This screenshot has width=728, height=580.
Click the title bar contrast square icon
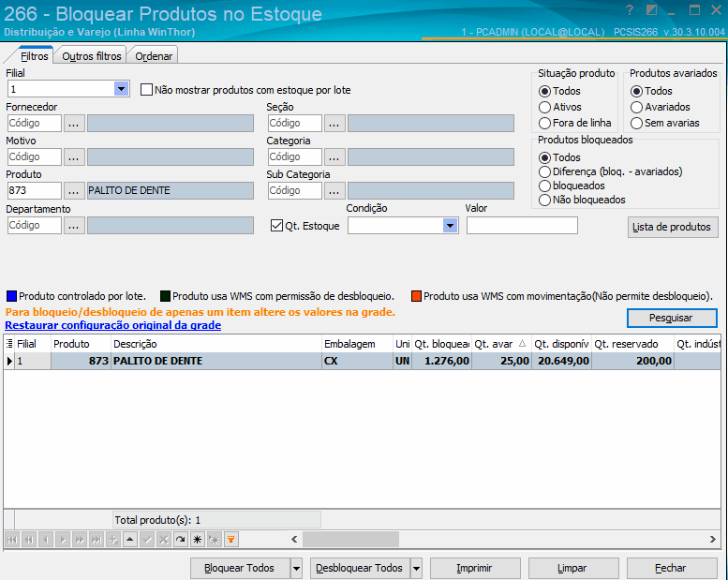pos(651,9)
